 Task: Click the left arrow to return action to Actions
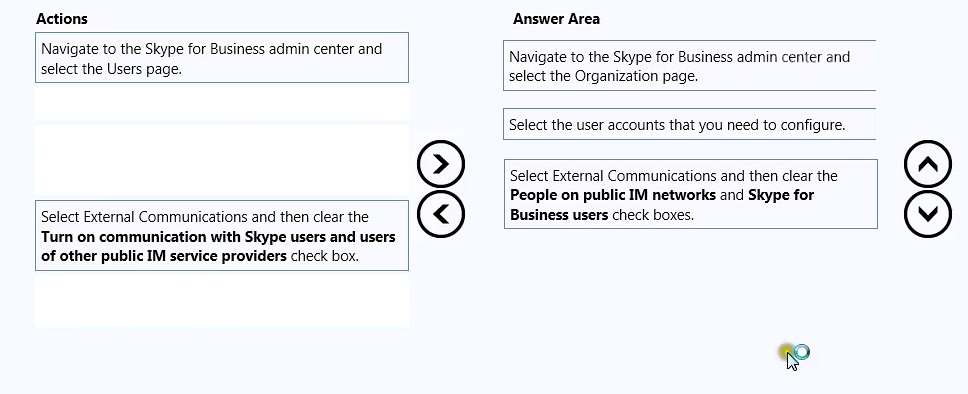[440, 214]
